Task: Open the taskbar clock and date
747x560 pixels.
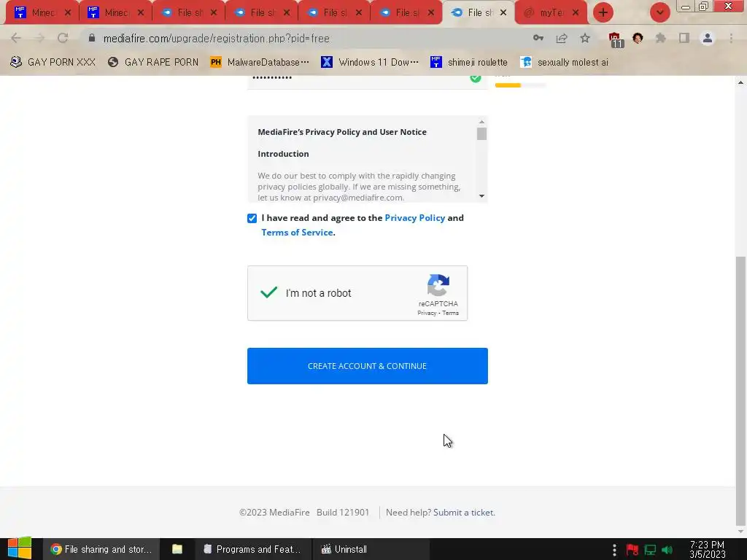Action: (708, 549)
